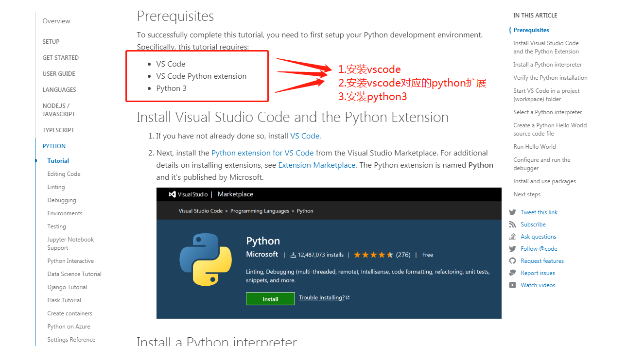This screenshot has width=644, height=346.
Task: Expand the GET STARTED section
Action: point(60,58)
